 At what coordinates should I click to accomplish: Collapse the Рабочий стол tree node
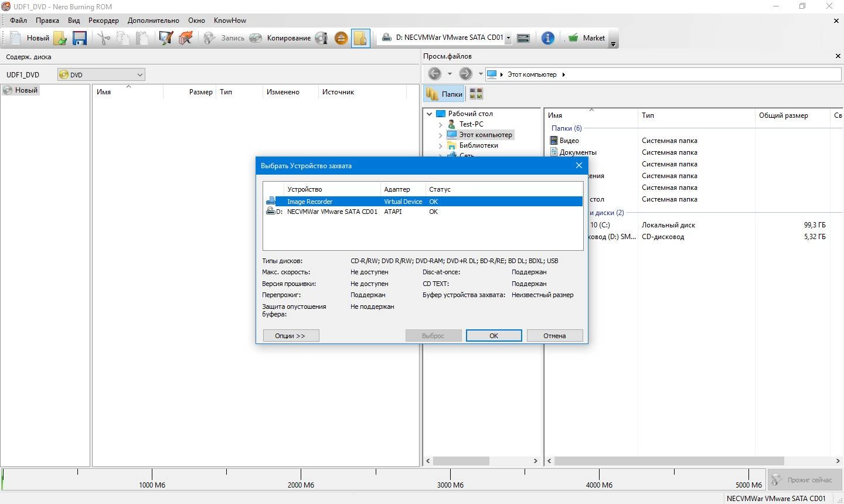(429, 114)
